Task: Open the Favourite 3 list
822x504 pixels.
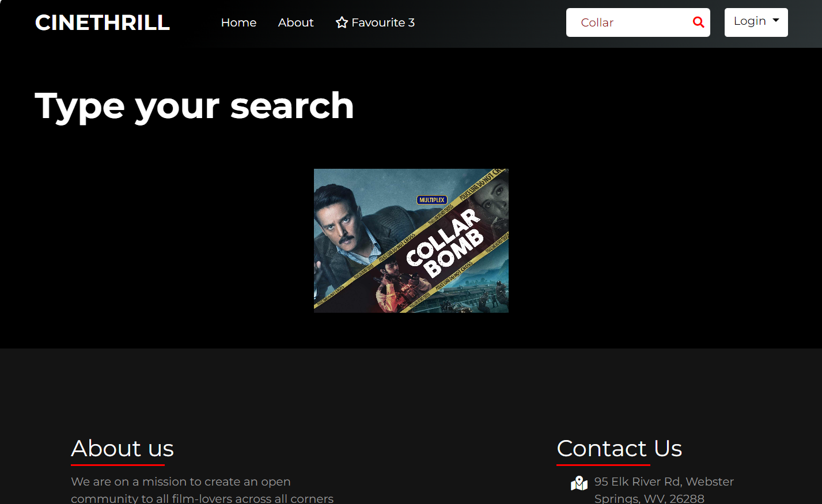Action: pyautogui.click(x=375, y=22)
